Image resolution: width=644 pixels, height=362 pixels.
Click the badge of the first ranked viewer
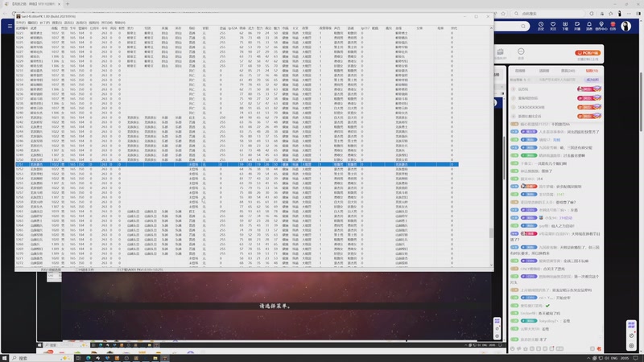(589, 88)
